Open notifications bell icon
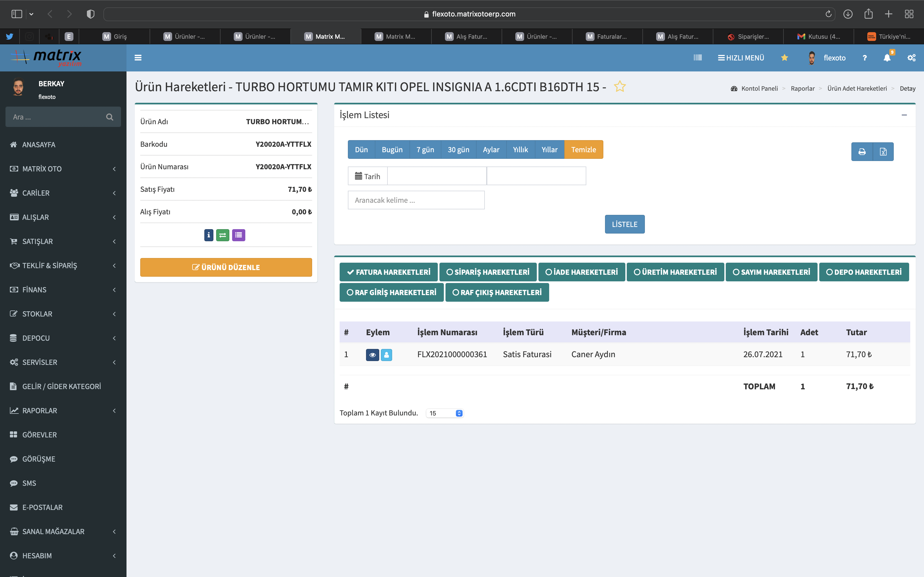This screenshot has height=577, width=924. 887,58
